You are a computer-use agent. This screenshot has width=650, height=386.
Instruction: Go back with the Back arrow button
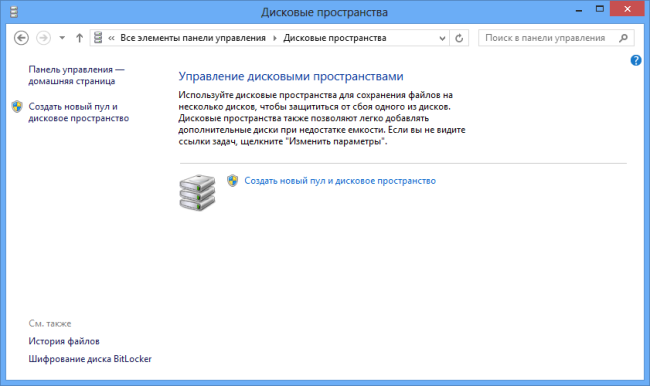(x=21, y=38)
